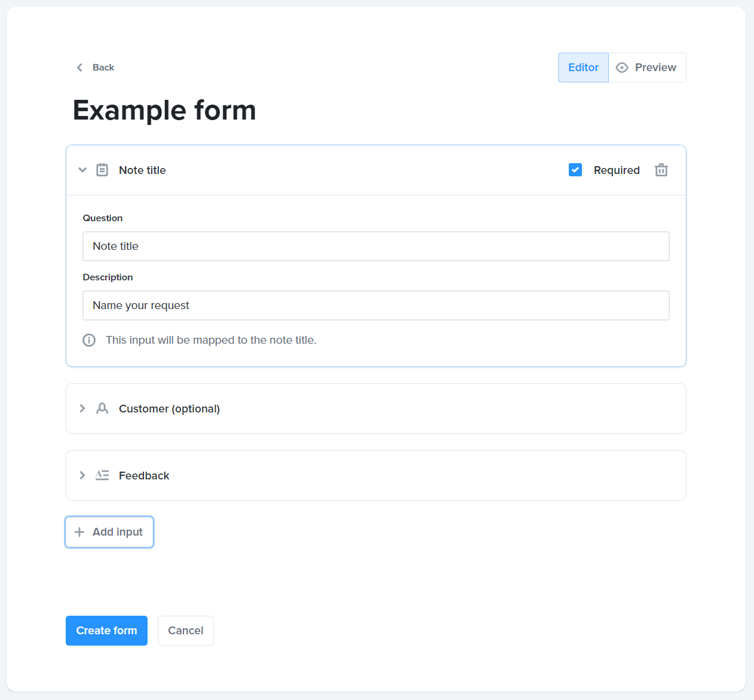Click the left arrow icon beside Back
The width and height of the screenshot is (754, 700).
coord(79,68)
